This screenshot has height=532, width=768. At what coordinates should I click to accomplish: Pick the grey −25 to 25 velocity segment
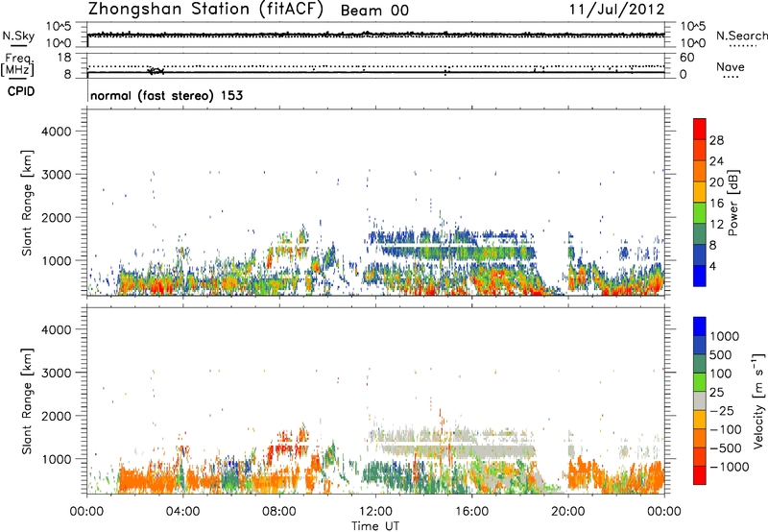(x=700, y=400)
